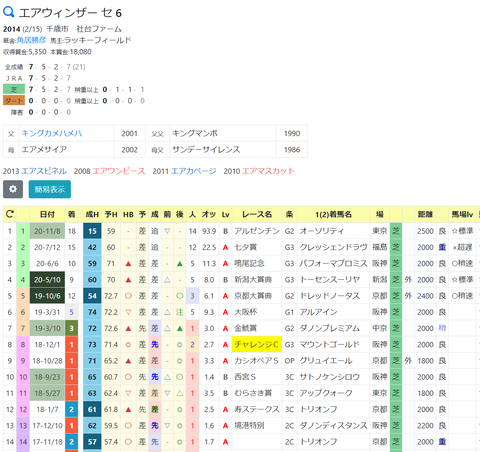This screenshot has width=480, height=452.
Task: Sort by the 距離 column header
Action: [425, 214]
